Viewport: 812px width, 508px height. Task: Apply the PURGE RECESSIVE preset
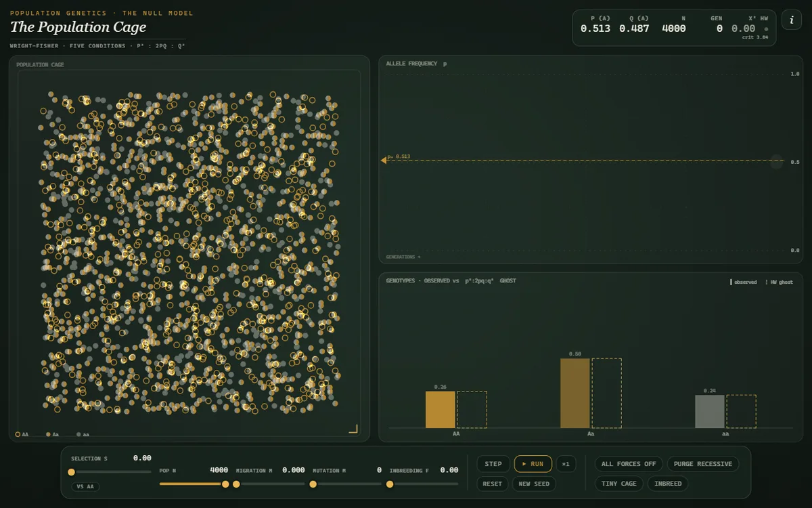point(703,464)
